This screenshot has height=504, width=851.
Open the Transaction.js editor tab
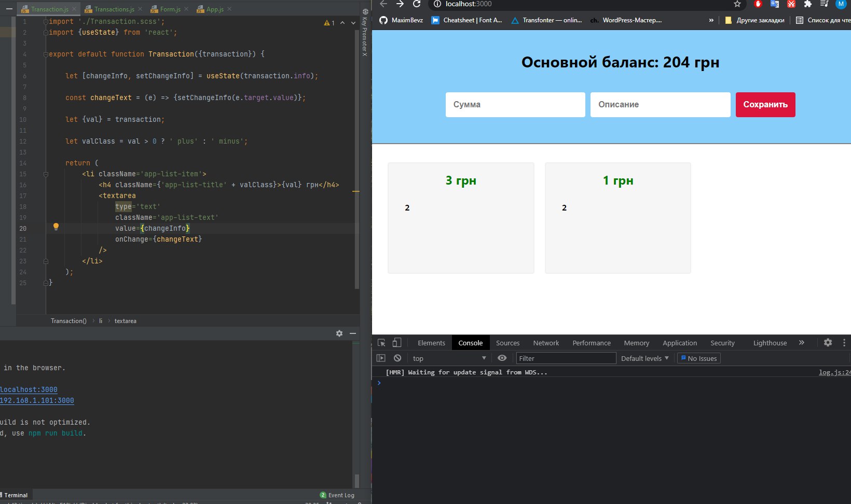(x=49, y=9)
